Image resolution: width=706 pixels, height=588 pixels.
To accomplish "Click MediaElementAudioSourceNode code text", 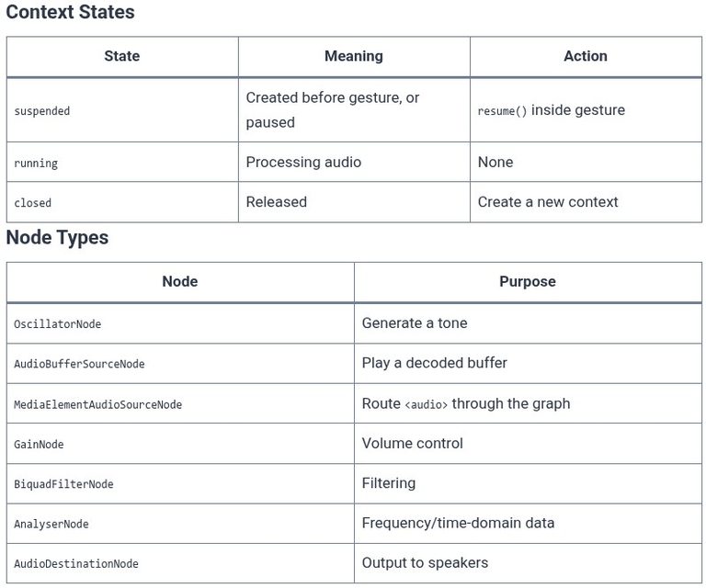I will [x=97, y=404].
